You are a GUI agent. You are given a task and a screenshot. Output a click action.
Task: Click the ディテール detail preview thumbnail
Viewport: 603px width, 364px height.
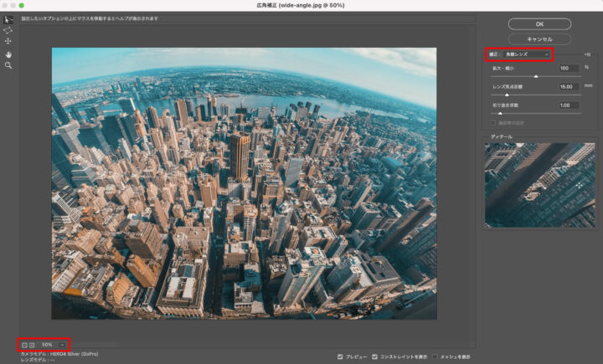tap(540, 185)
